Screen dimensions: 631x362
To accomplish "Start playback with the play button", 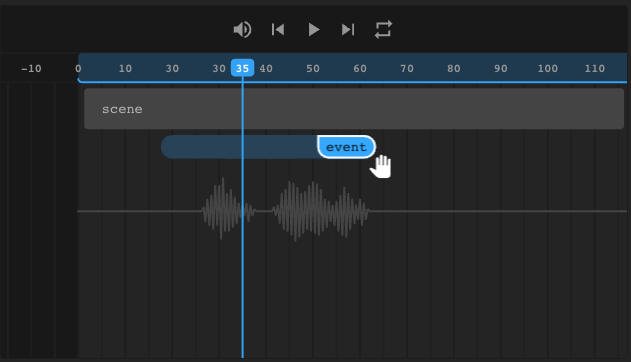I will pyautogui.click(x=313, y=29).
